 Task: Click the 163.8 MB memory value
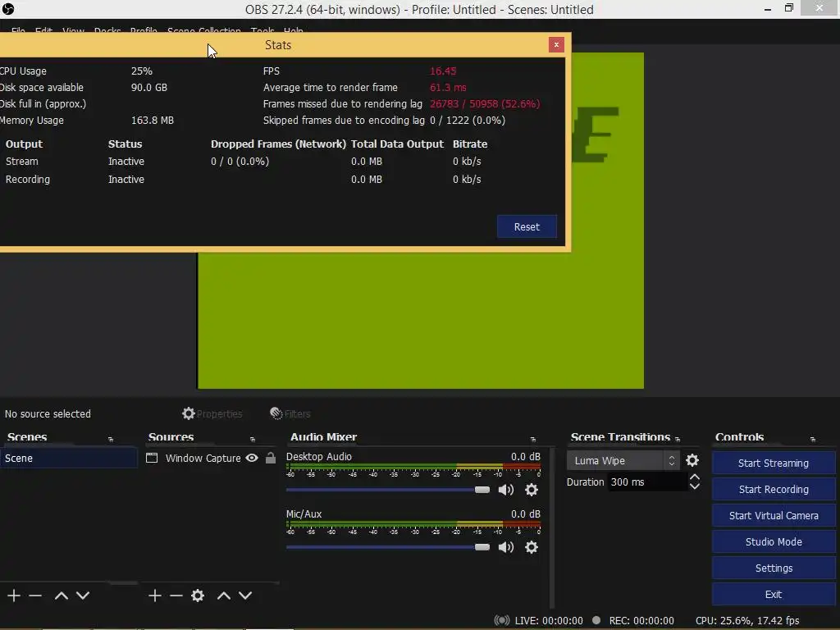click(x=152, y=120)
